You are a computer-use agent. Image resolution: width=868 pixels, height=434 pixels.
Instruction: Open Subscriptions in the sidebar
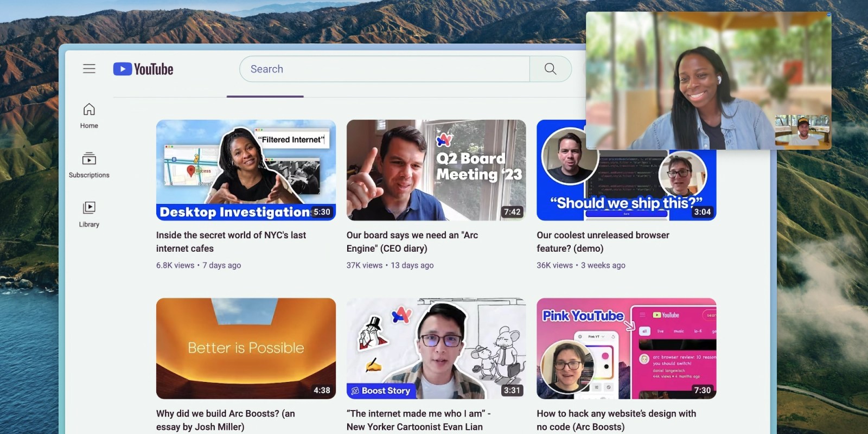89,165
